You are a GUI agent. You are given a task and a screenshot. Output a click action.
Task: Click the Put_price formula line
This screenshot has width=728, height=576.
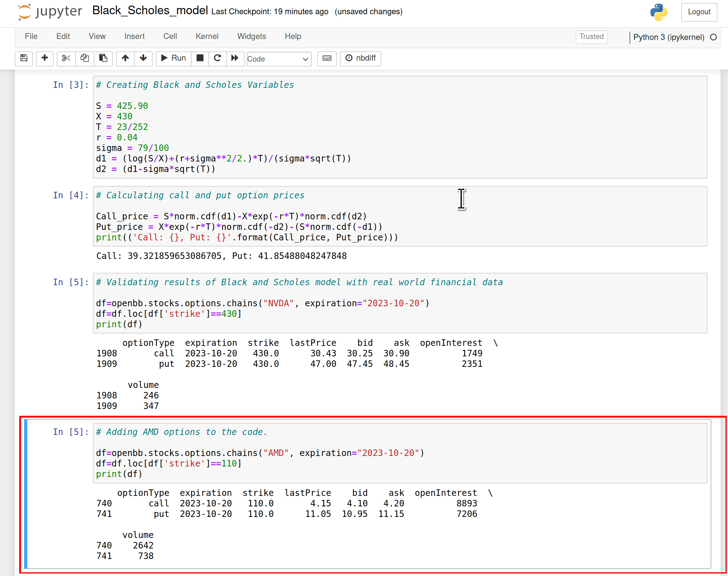[x=239, y=227]
